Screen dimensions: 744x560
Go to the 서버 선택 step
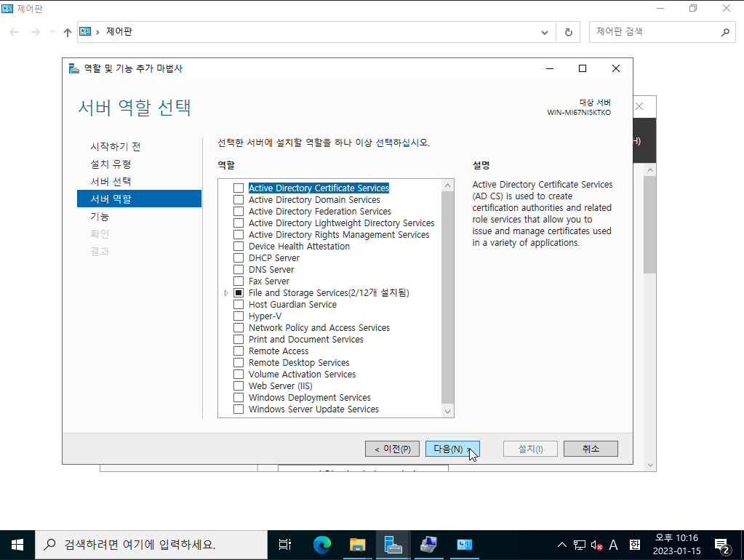click(111, 182)
